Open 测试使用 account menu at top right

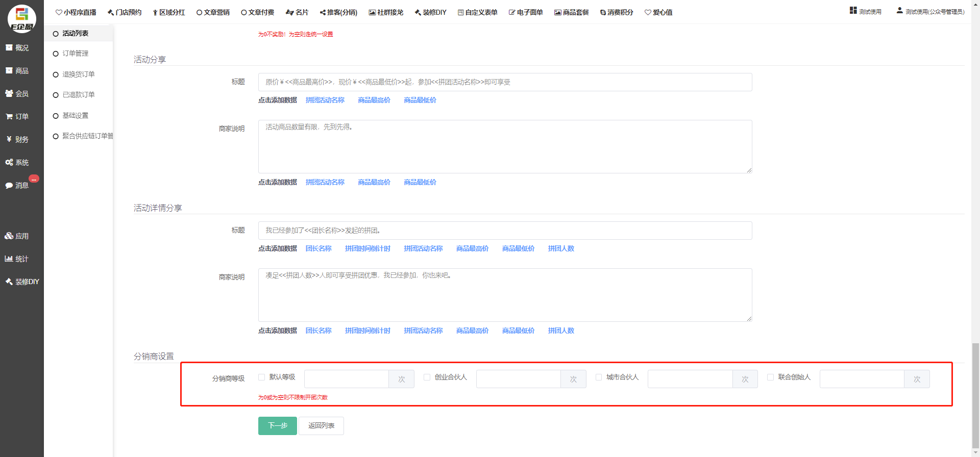866,11
